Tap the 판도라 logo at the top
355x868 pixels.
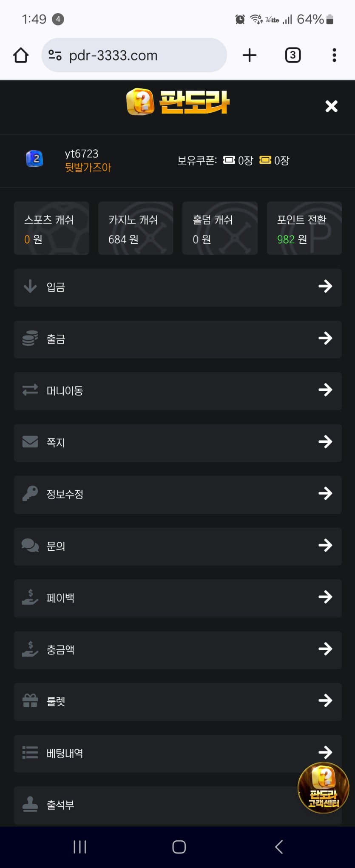click(x=178, y=102)
